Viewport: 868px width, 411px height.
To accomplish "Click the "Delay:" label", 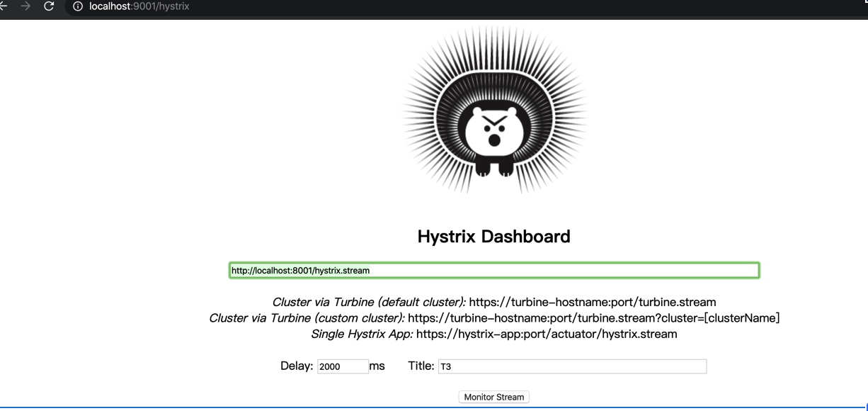I will point(297,366).
